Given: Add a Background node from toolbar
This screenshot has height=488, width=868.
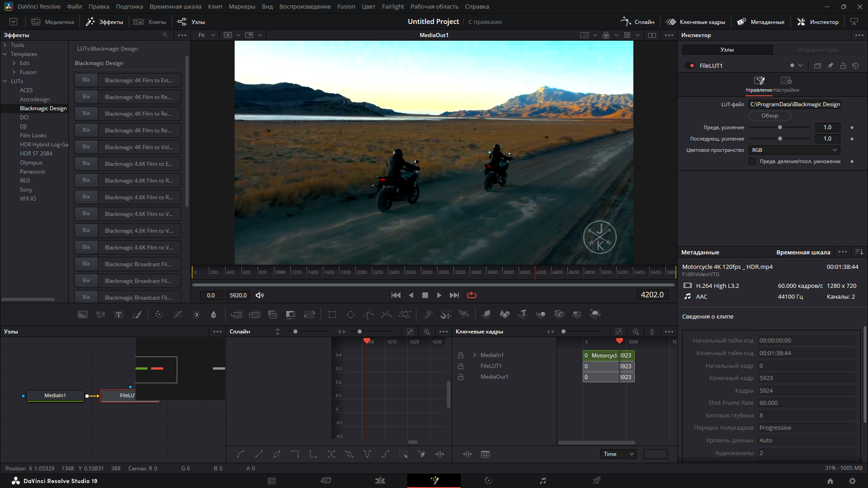Looking at the screenshot, I should click(x=83, y=314).
